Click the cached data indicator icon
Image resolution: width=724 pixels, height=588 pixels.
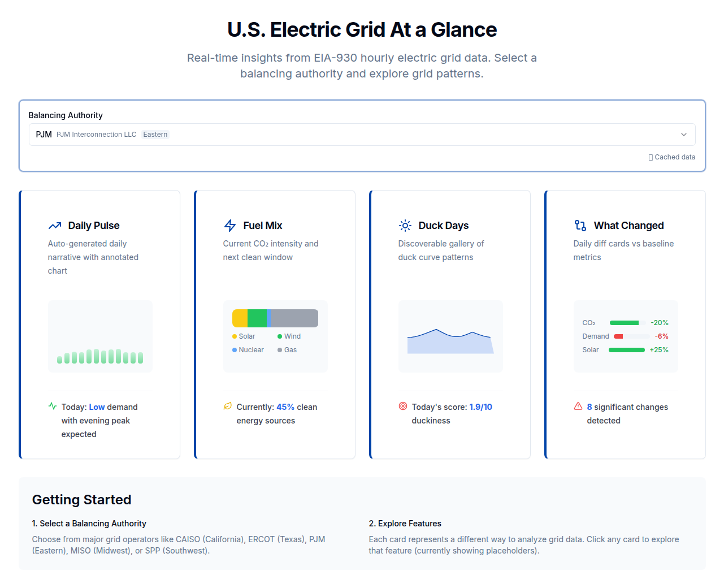(x=651, y=157)
